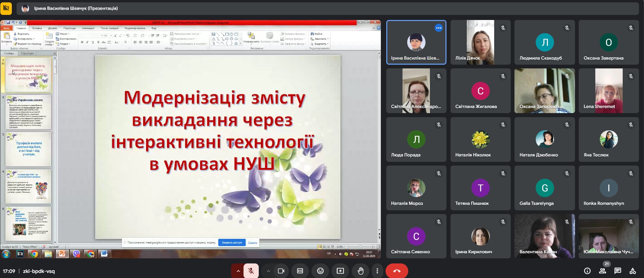644x278 pixels.
Task: Expand Выделить dropdown in editing group
Action: [319, 44]
